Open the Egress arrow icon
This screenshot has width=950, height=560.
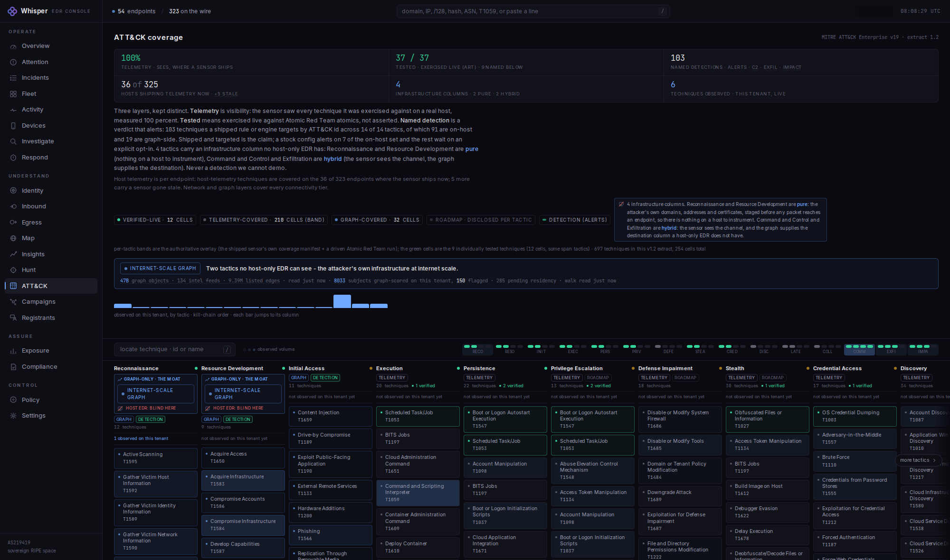(13, 223)
